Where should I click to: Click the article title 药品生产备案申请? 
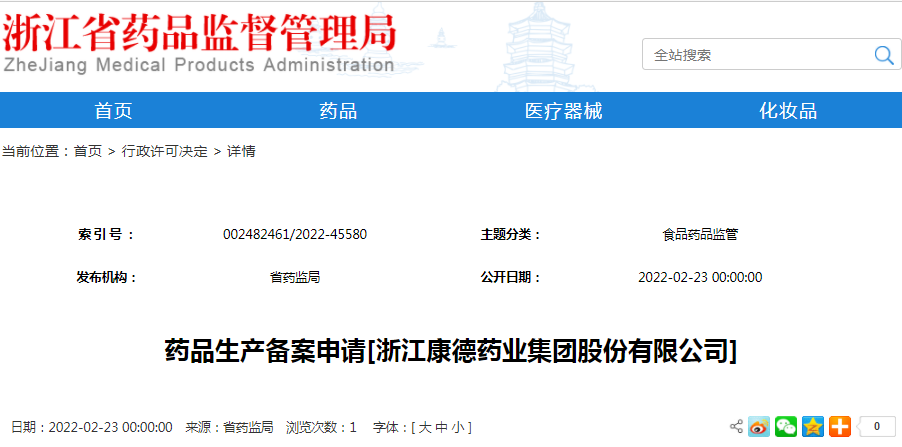[450, 350]
